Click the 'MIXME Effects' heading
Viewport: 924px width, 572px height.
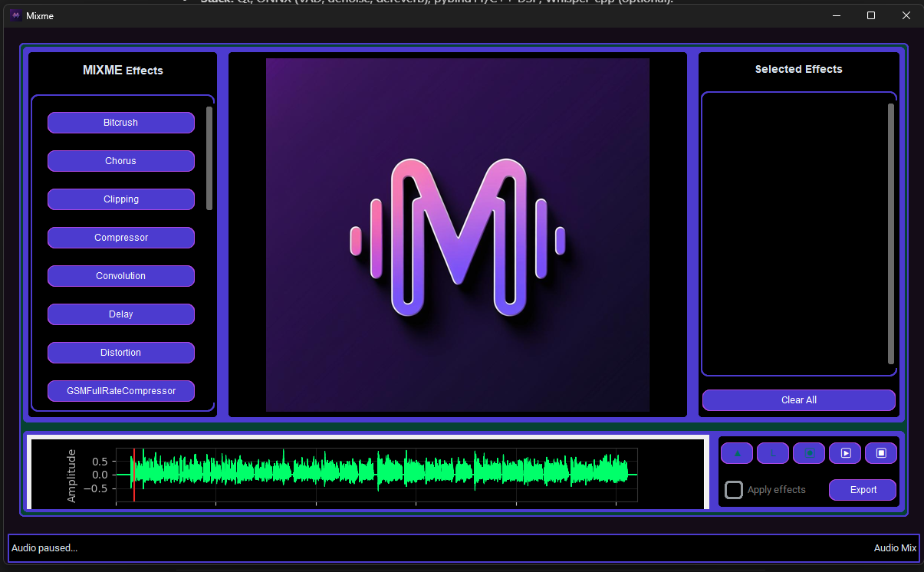123,71
